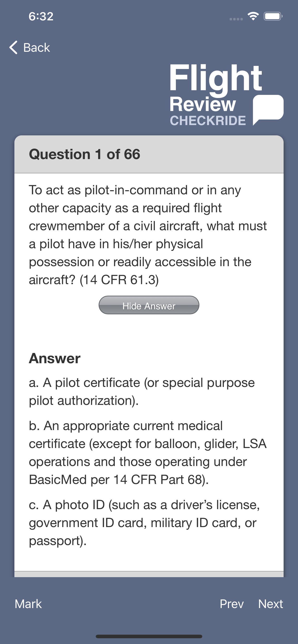The height and width of the screenshot is (644, 298).
Task: Mark this question for review
Action: (x=28, y=604)
